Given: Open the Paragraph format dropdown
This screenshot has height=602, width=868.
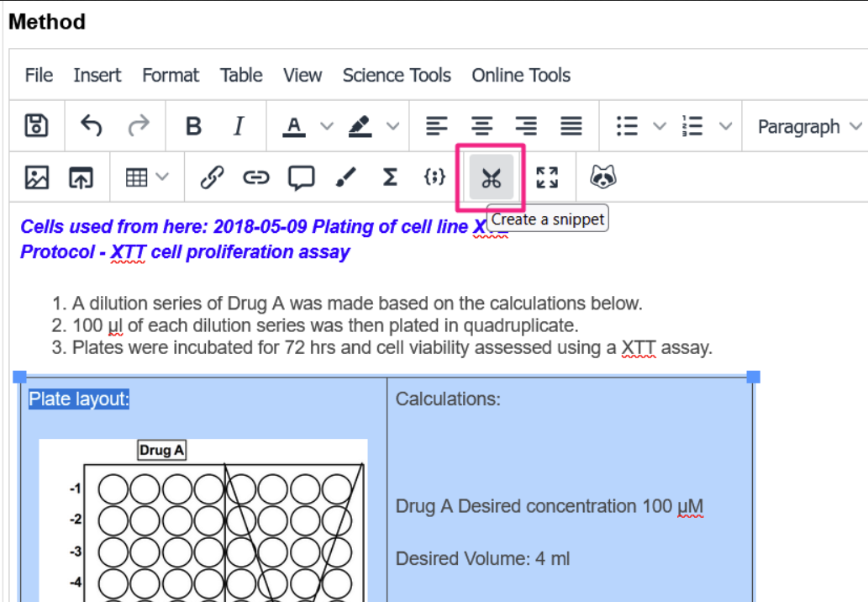Looking at the screenshot, I should click(809, 127).
